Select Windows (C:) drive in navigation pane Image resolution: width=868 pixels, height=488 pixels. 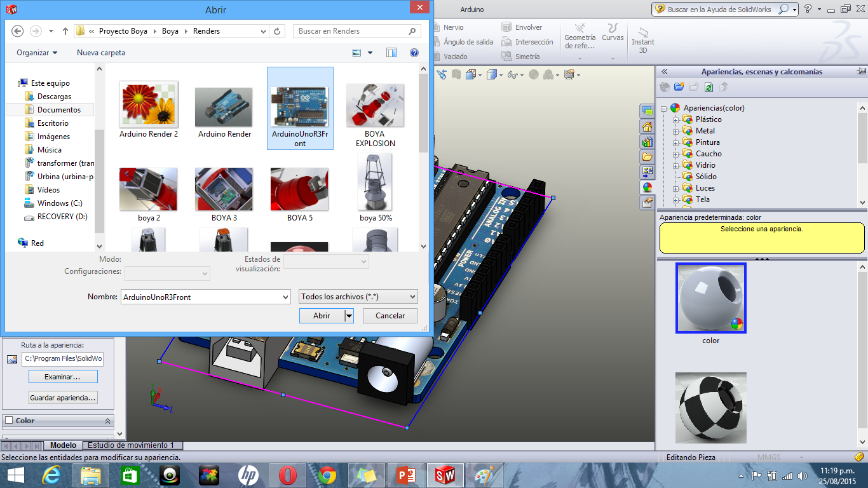pos(60,203)
